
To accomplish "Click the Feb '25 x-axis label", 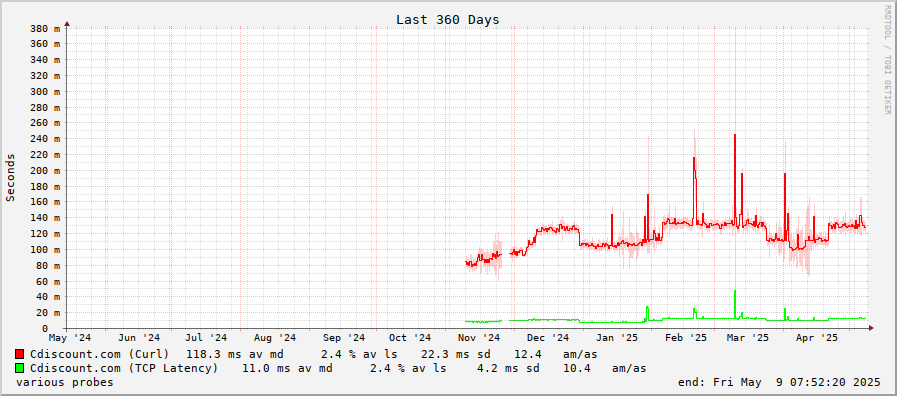I will (x=685, y=338).
